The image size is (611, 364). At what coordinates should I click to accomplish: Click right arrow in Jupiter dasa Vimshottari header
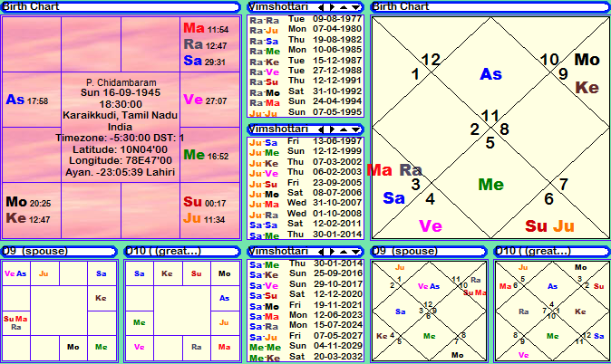click(332, 129)
